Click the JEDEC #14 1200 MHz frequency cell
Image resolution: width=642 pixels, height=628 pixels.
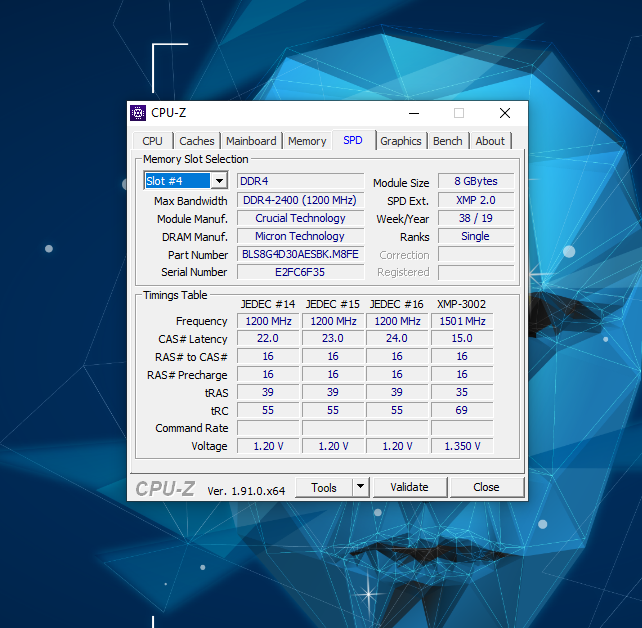coord(268,321)
